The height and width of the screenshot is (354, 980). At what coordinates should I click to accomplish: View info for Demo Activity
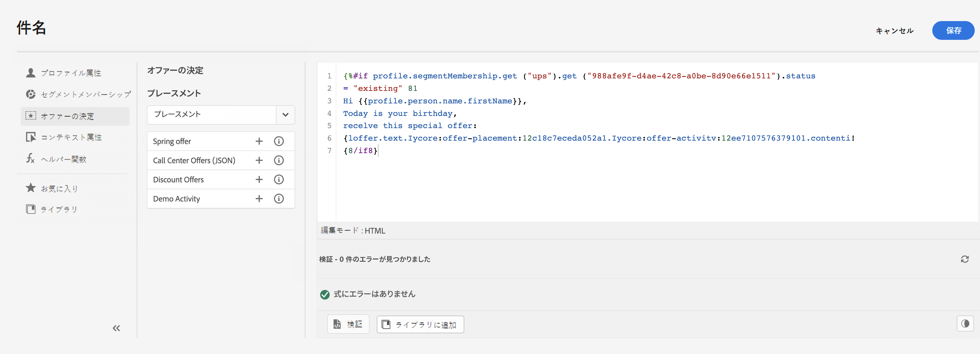tap(279, 199)
